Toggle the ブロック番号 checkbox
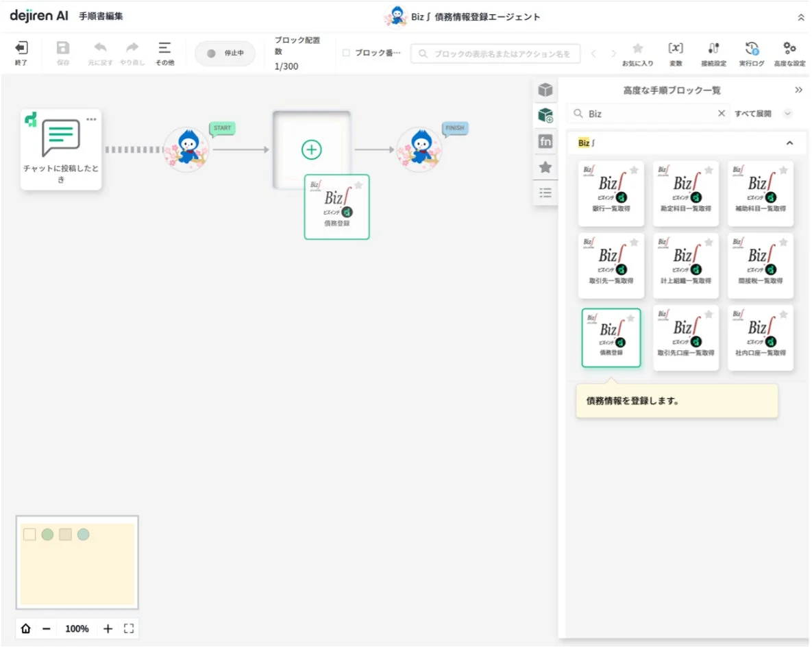 pyautogui.click(x=346, y=53)
